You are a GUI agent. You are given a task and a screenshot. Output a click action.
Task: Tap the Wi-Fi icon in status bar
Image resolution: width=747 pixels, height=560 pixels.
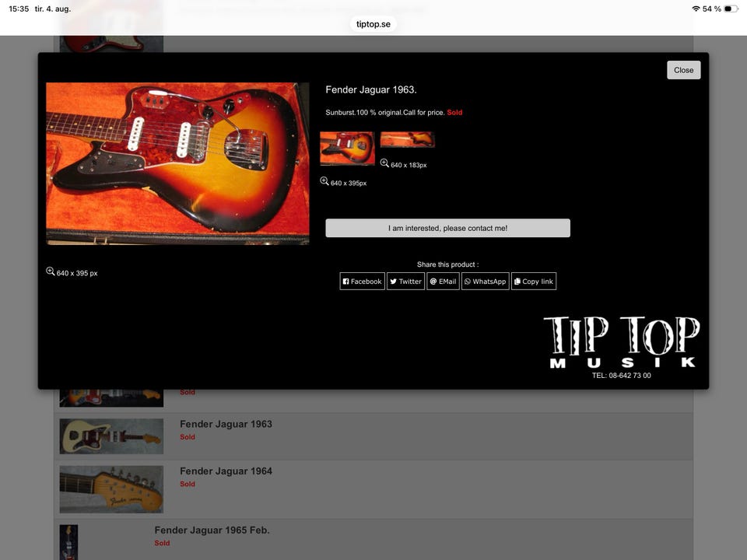[x=696, y=9]
